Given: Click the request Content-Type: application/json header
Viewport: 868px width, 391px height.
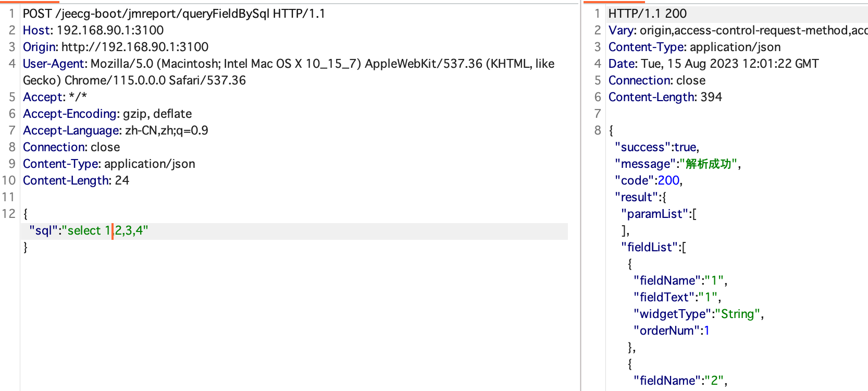Looking at the screenshot, I should coord(109,164).
